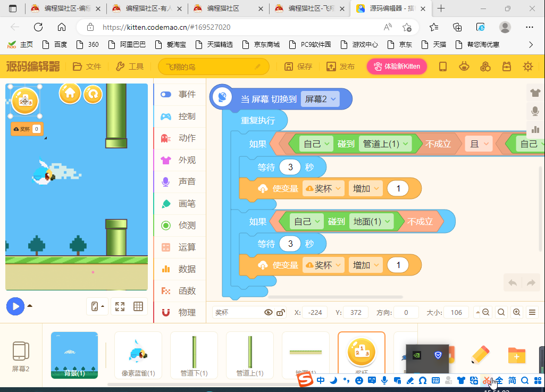
Task: Select the 函数 block category
Action: [180, 291]
